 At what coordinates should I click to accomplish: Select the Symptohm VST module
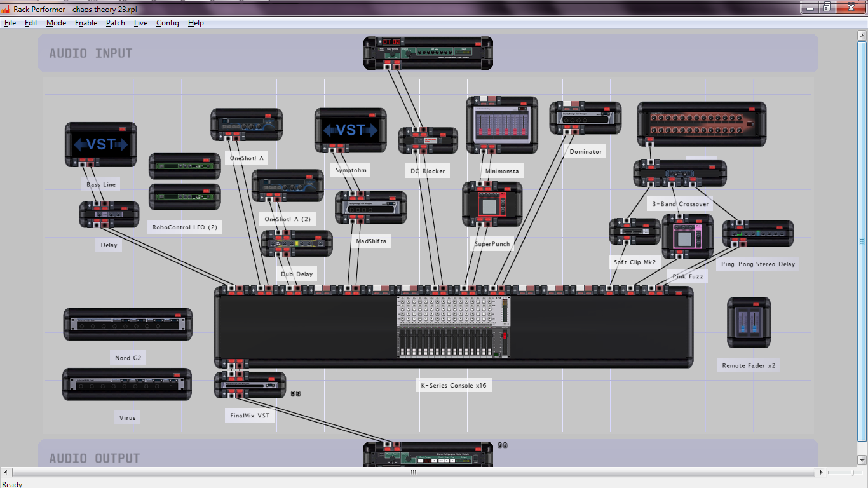[x=351, y=131]
